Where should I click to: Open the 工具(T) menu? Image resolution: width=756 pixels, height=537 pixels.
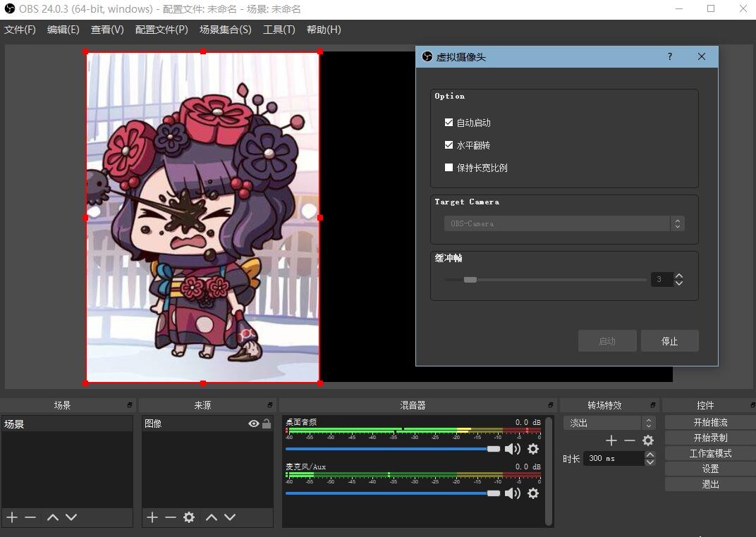click(279, 30)
